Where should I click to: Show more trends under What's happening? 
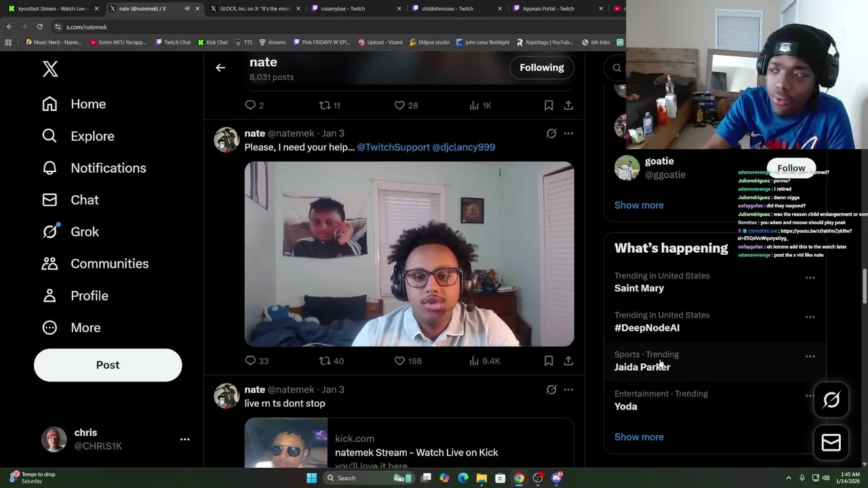639,436
